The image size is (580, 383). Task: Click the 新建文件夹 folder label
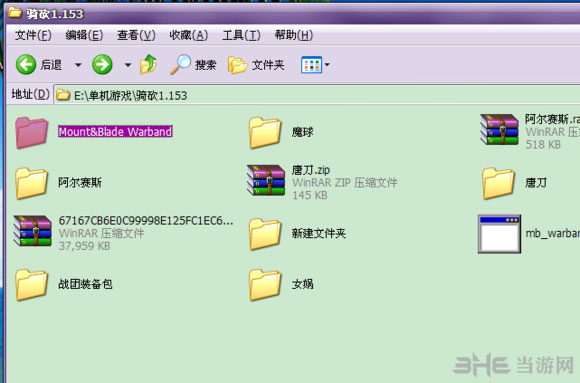click(x=319, y=233)
